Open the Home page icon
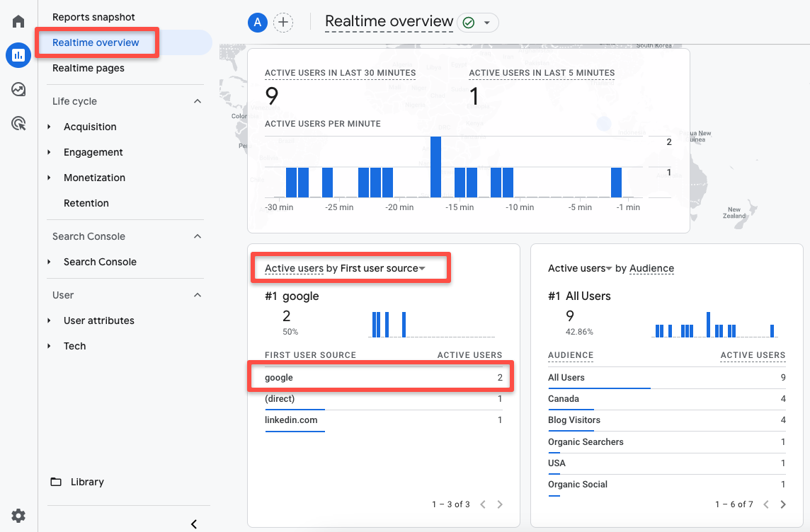Image resolution: width=810 pixels, height=532 pixels. 18,21
